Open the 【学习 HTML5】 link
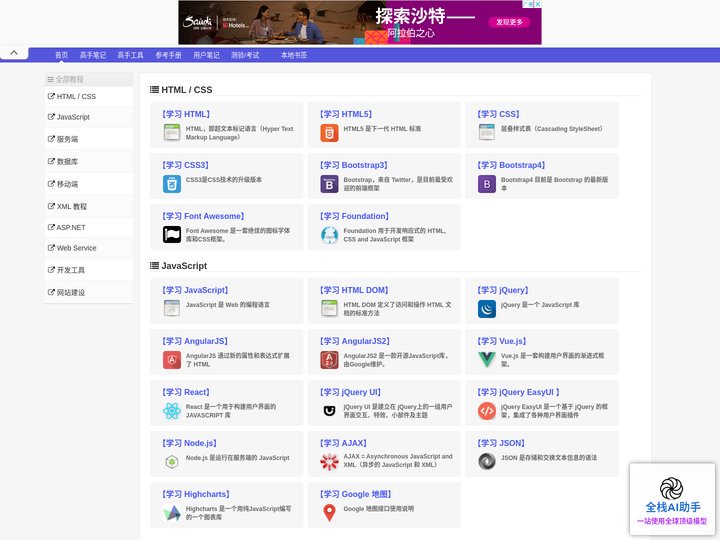This screenshot has width=720, height=540. (x=346, y=114)
